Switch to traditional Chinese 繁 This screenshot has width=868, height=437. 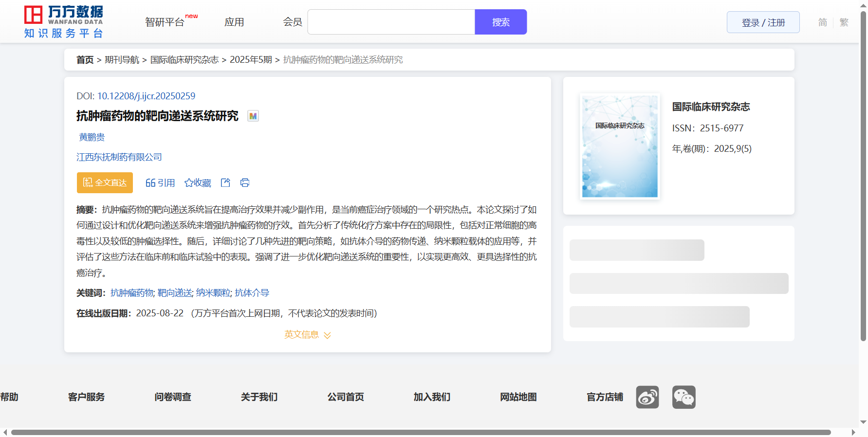click(x=844, y=22)
